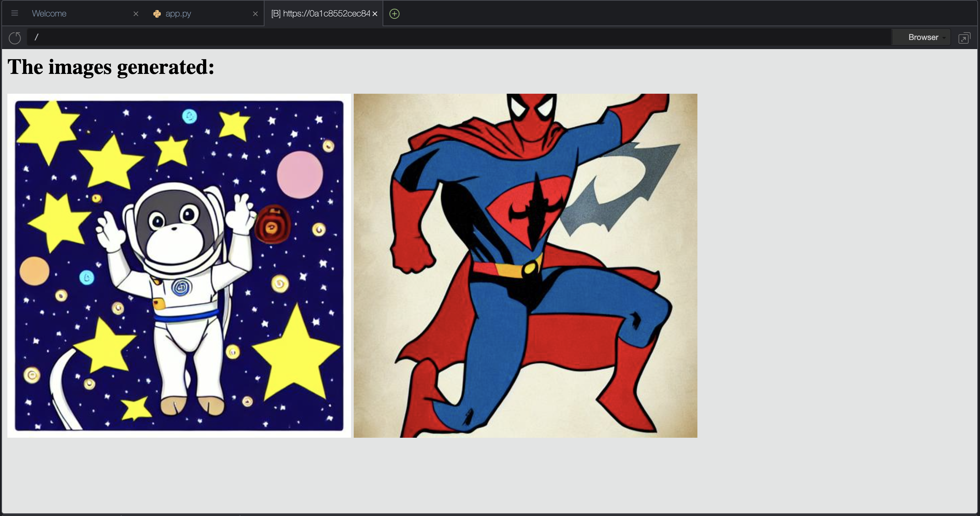Open a new tab with the plus icon
The width and height of the screenshot is (980, 516).
394,14
